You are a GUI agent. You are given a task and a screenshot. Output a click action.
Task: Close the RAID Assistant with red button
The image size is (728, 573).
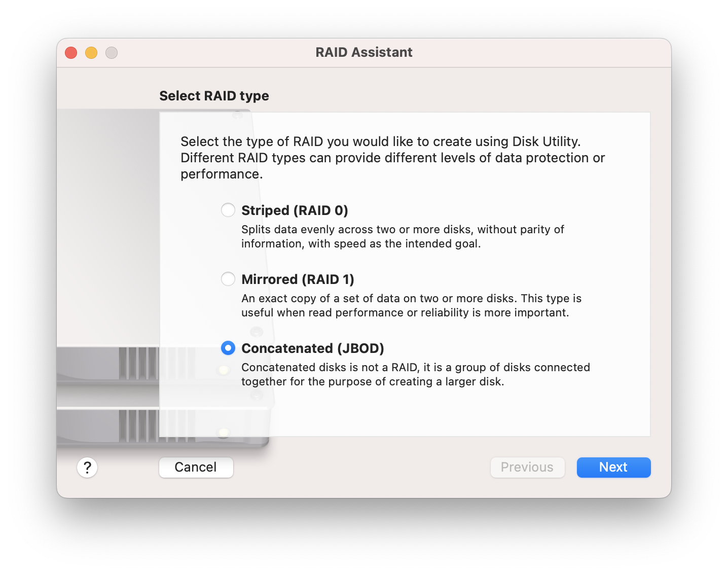coord(71,53)
